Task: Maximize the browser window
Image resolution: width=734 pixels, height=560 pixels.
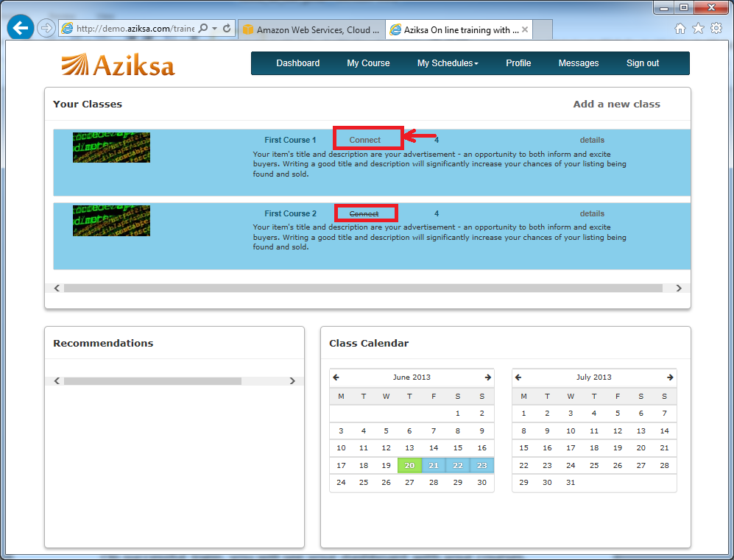Action: pos(684,7)
